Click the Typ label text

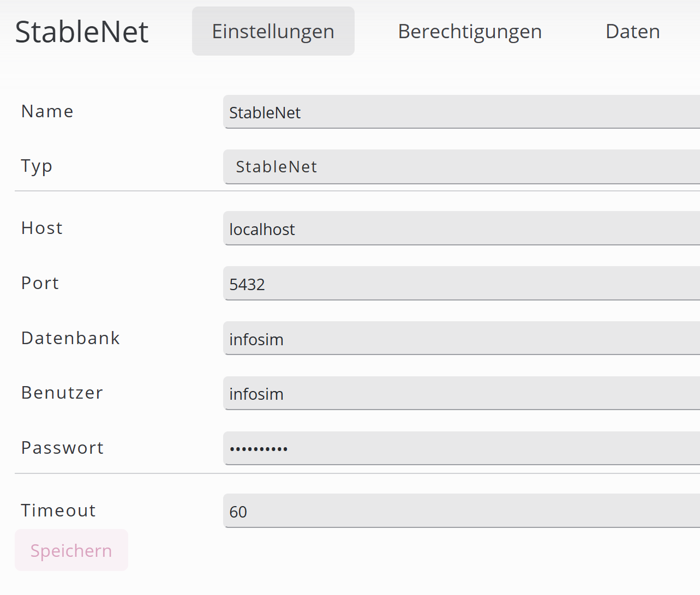click(37, 166)
